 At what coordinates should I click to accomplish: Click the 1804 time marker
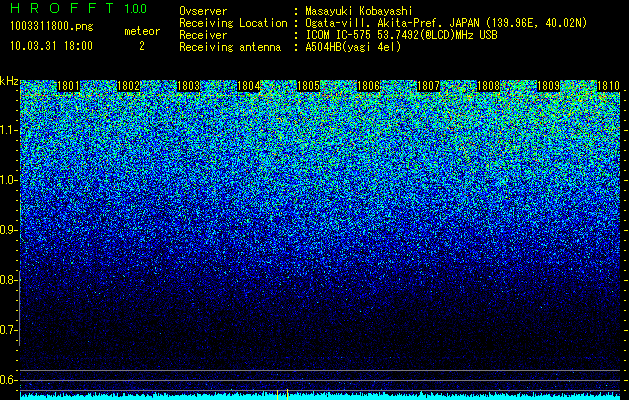coord(249,86)
